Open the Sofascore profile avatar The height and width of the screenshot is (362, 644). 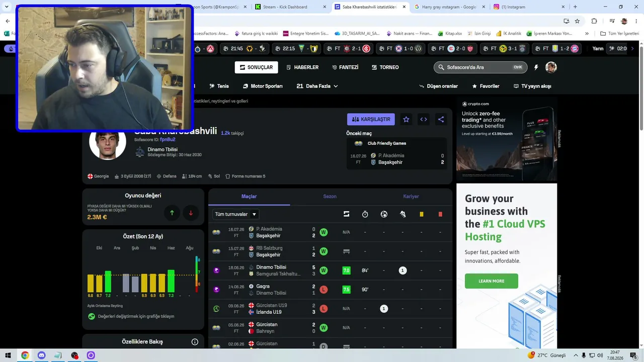(x=551, y=67)
